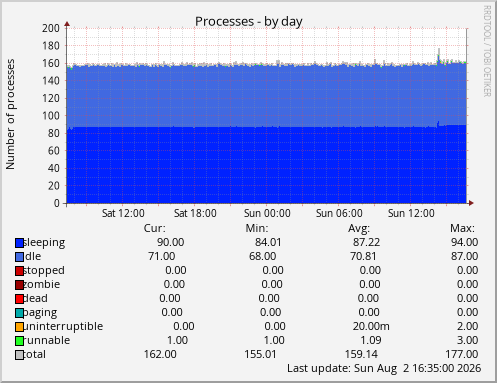Click the runnable maximum value 3.00
The height and width of the screenshot is (383, 497).
point(467,340)
